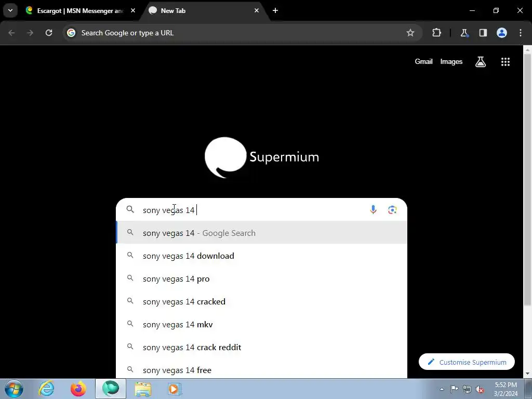Select suggestion sony vegas 14 download

coord(262,256)
